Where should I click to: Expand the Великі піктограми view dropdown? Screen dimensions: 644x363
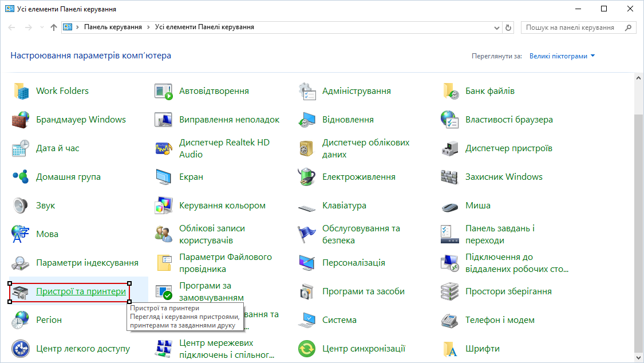click(x=562, y=56)
